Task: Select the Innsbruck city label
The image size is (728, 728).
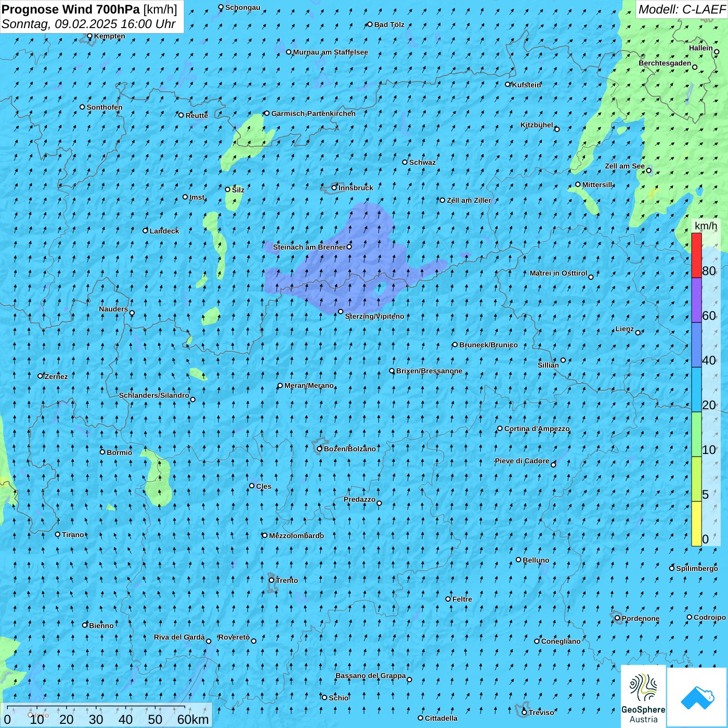Action: pos(356,188)
